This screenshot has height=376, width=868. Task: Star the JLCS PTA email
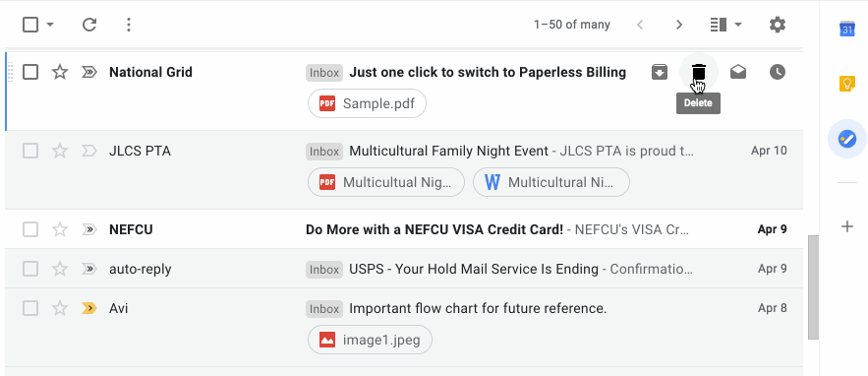pos(60,151)
